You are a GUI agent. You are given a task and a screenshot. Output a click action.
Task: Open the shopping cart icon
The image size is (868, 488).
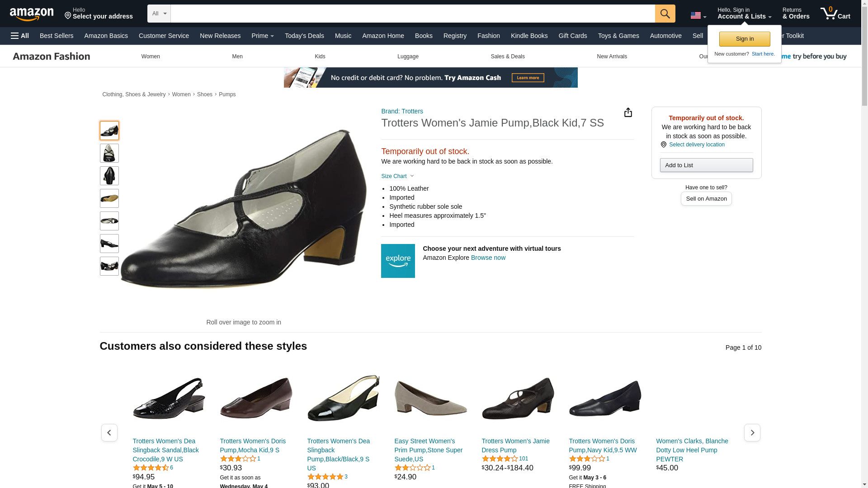[835, 14]
